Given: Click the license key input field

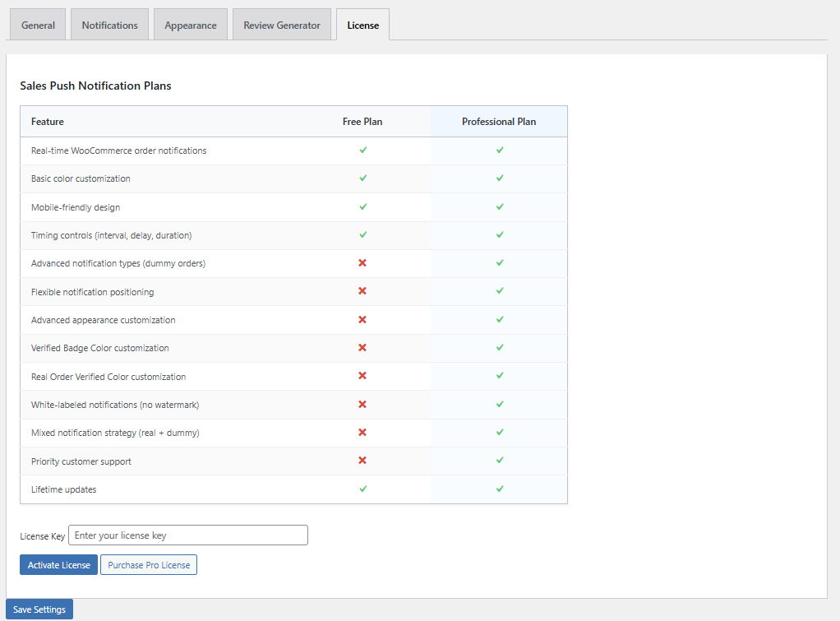Looking at the screenshot, I should click(x=187, y=535).
